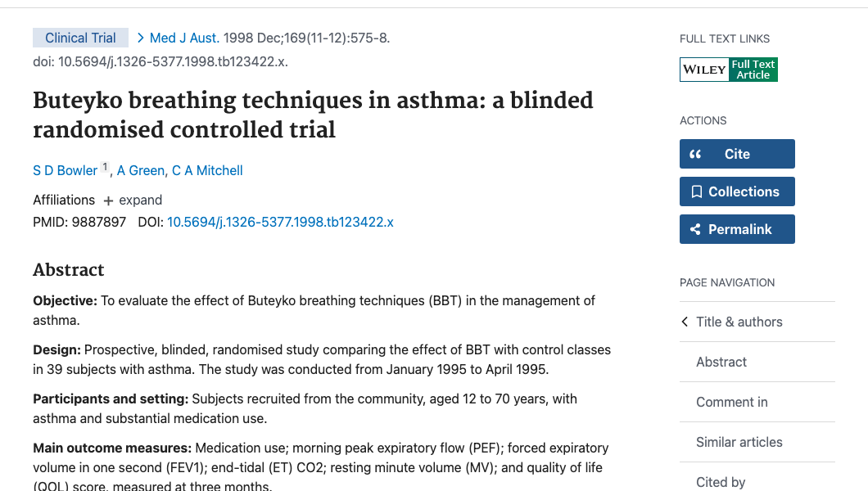Select author C A Mitchell
The image size is (868, 491).
[x=207, y=170]
